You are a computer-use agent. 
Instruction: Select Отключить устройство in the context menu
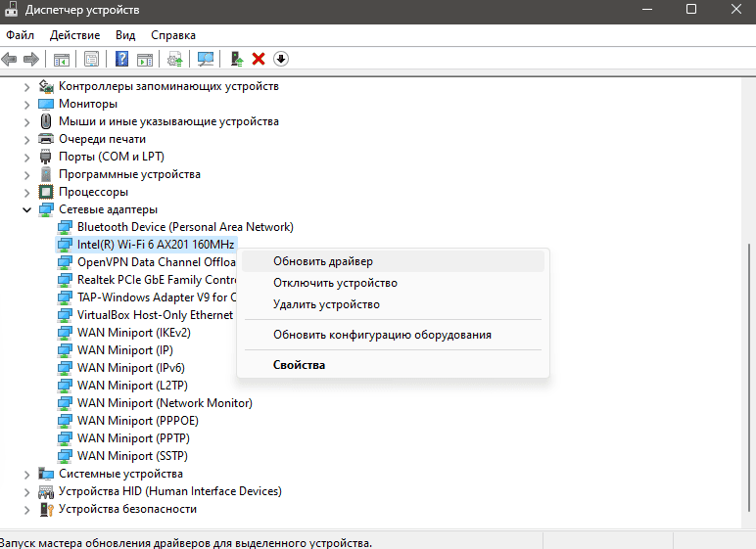[335, 283]
